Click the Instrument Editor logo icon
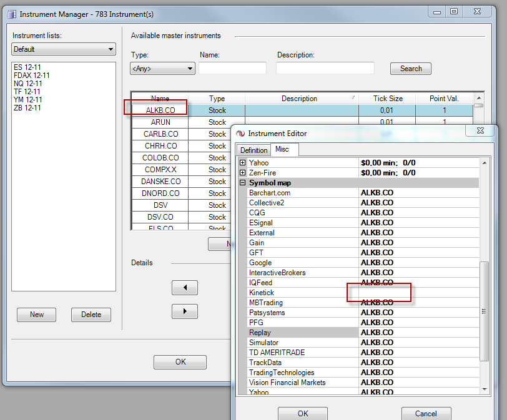Screen dimensions: 507x420 pos(240,134)
